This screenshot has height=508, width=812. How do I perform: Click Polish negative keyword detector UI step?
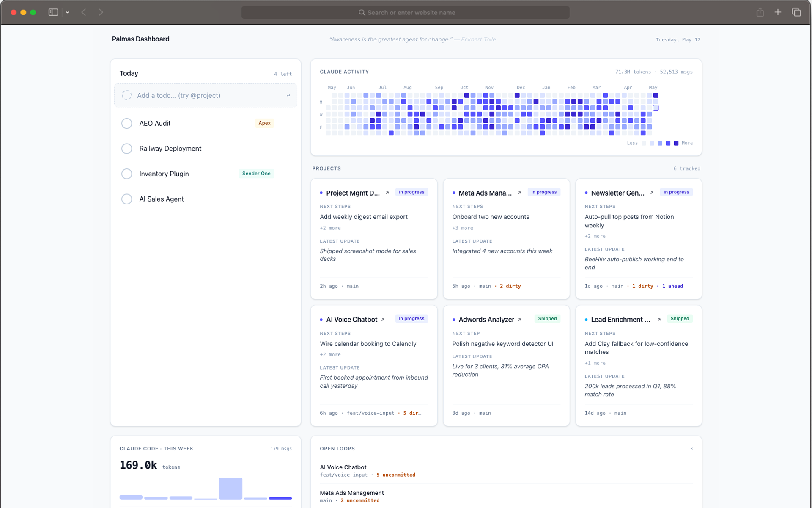coord(502,344)
